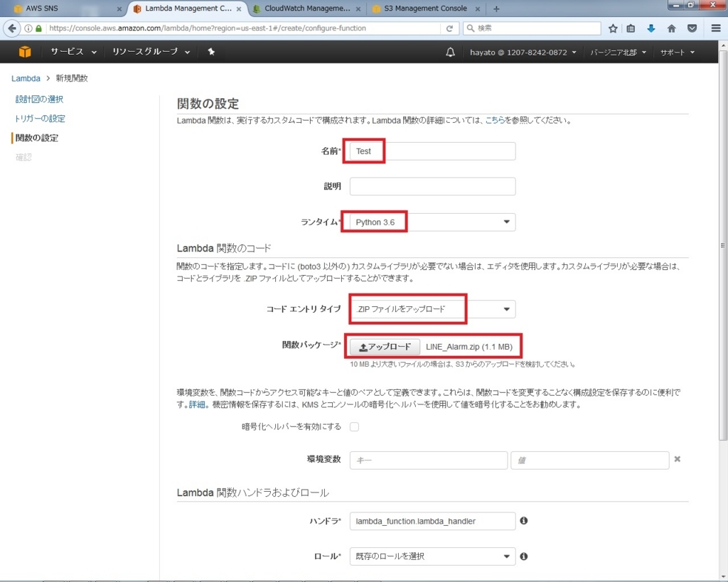Select the 関数の設定 step
Image resolution: width=728 pixels, height=582 pixels.
pos(37,138)
